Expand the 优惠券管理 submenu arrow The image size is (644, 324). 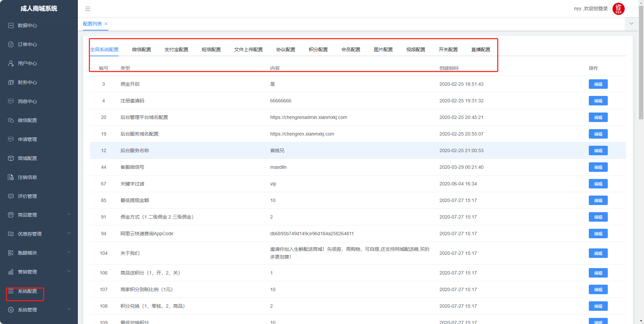pos(69,233)
